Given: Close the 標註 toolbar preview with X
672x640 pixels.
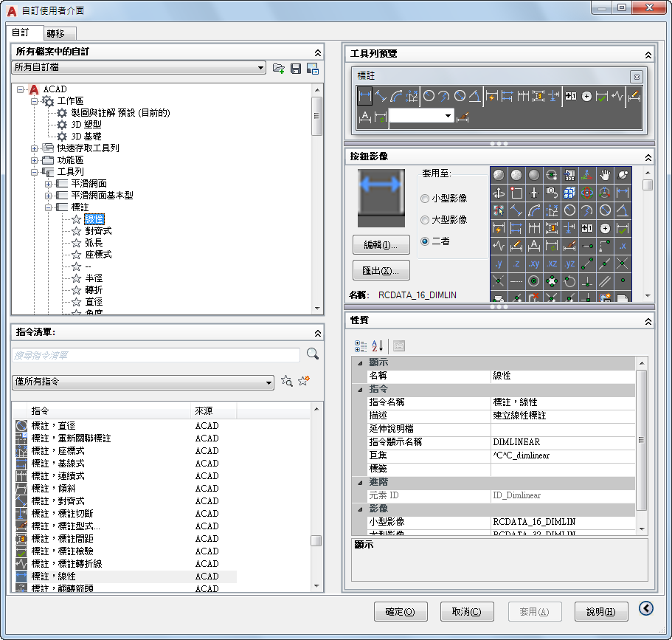Looking at the screenshot, I should coord(637,77).
